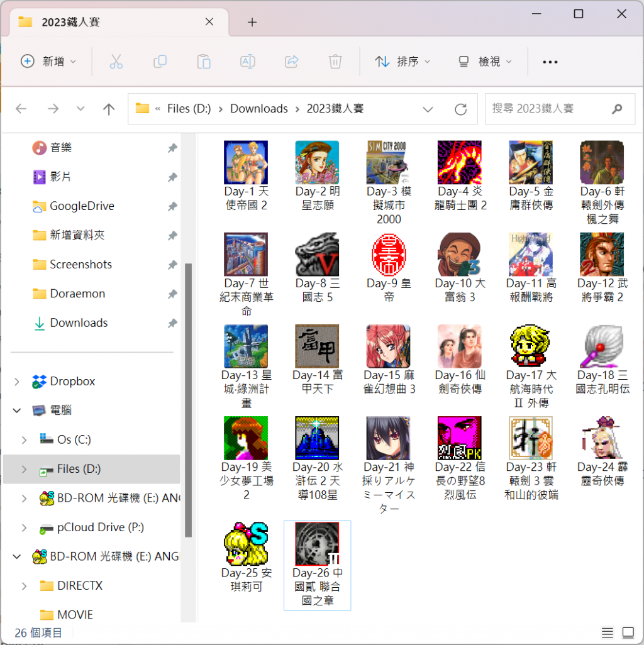Click the Rename icon in toolbar

pyautogui.click(x=247, y=62)
